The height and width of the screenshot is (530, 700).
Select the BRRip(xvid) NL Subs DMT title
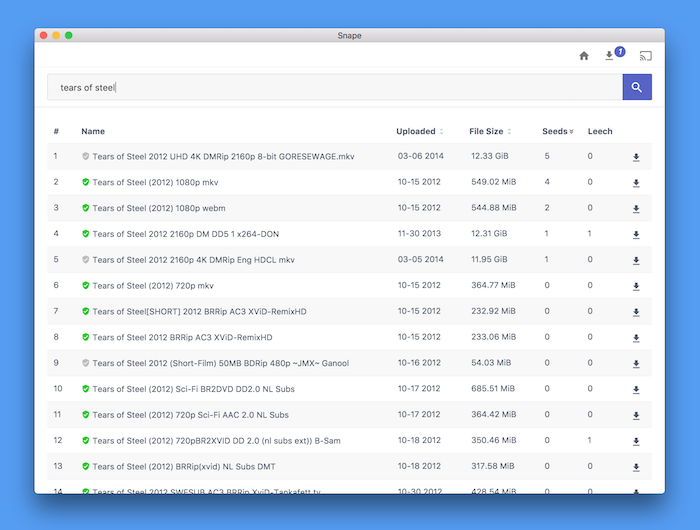tap(184, 467)
